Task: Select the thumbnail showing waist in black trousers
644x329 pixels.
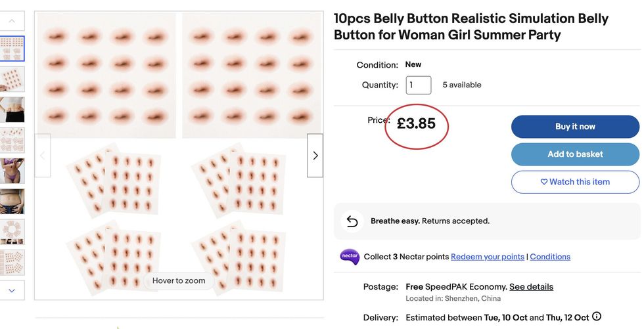Action: pos(12,110)
